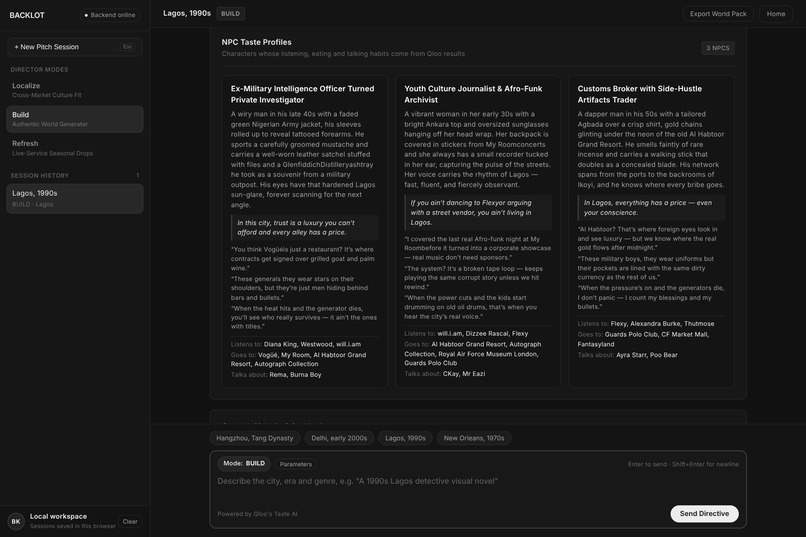Click the BK avatar icon
This screenshot has width=806, height=537.
pyautogui.click(x=16, y=521)
